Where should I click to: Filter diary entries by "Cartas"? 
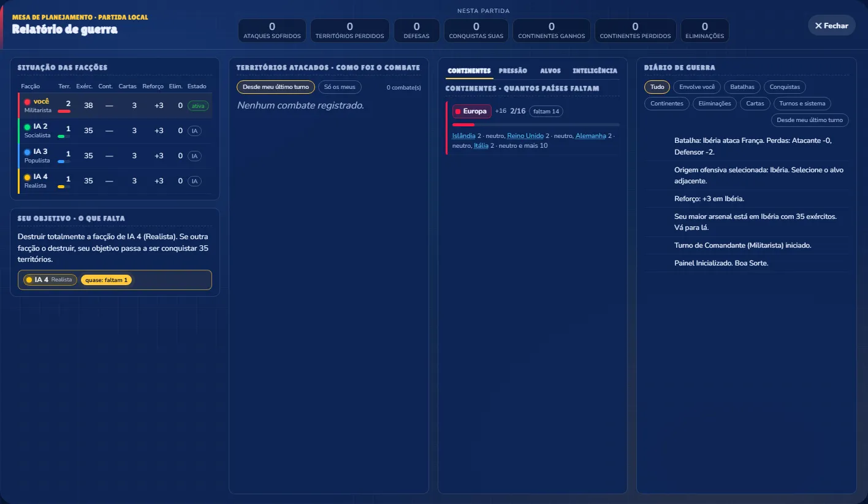(755, 104)
